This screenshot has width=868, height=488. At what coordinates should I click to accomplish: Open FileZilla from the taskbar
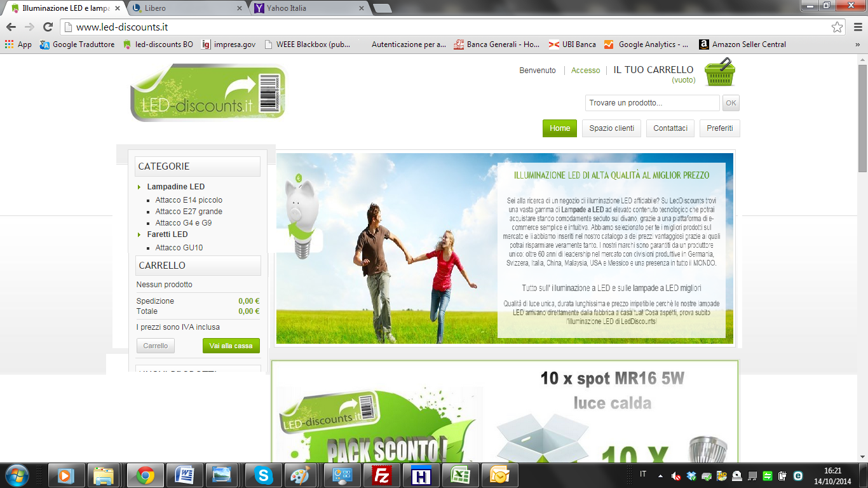(382, 475)
